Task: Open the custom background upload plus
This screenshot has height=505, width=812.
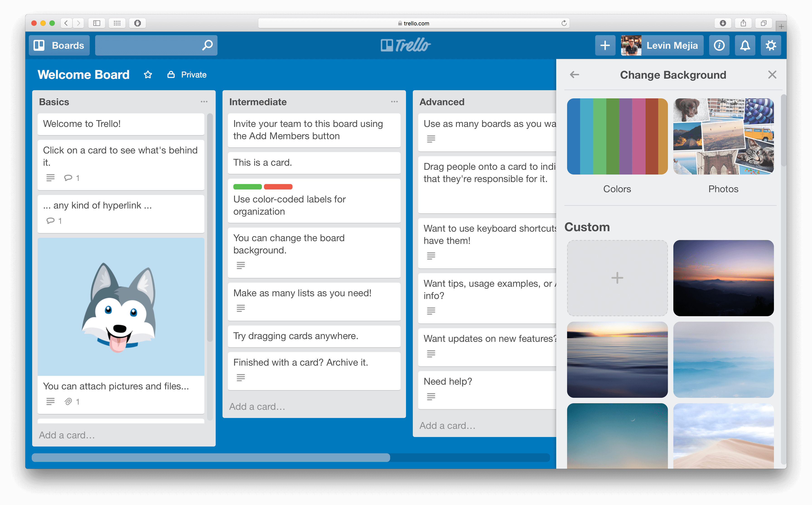Action: coord(617,277)
